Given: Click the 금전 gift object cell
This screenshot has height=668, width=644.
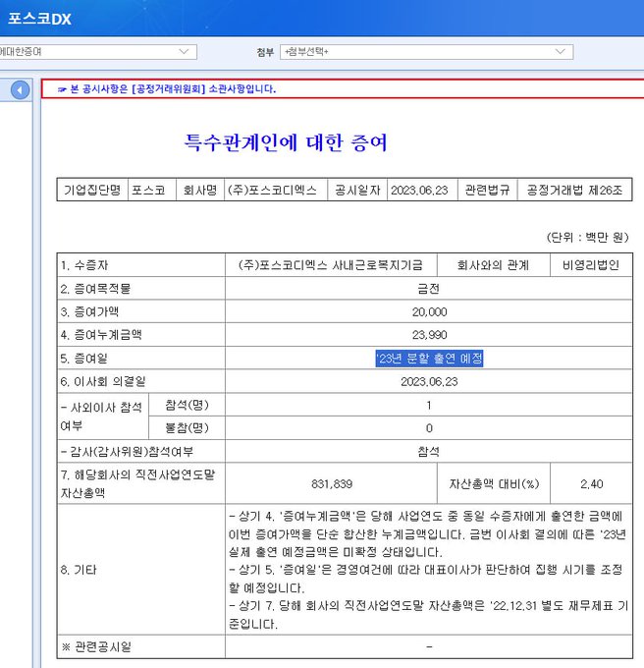Looking at the screenshot, I should click(429, 289).
